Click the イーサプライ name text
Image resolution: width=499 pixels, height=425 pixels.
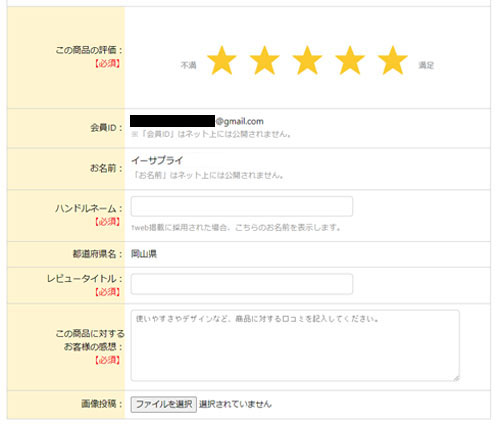tap(157, 161)
